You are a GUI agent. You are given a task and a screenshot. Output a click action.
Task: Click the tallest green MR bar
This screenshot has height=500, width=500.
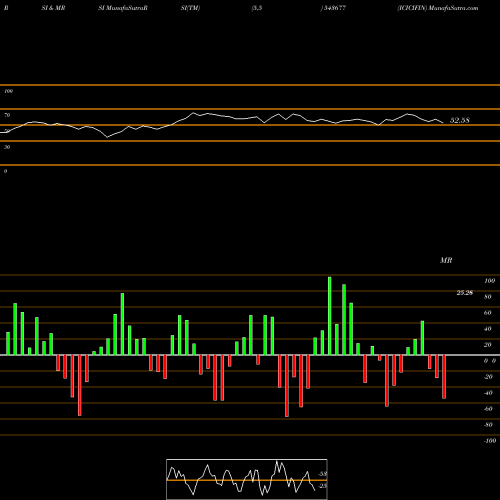330,316
